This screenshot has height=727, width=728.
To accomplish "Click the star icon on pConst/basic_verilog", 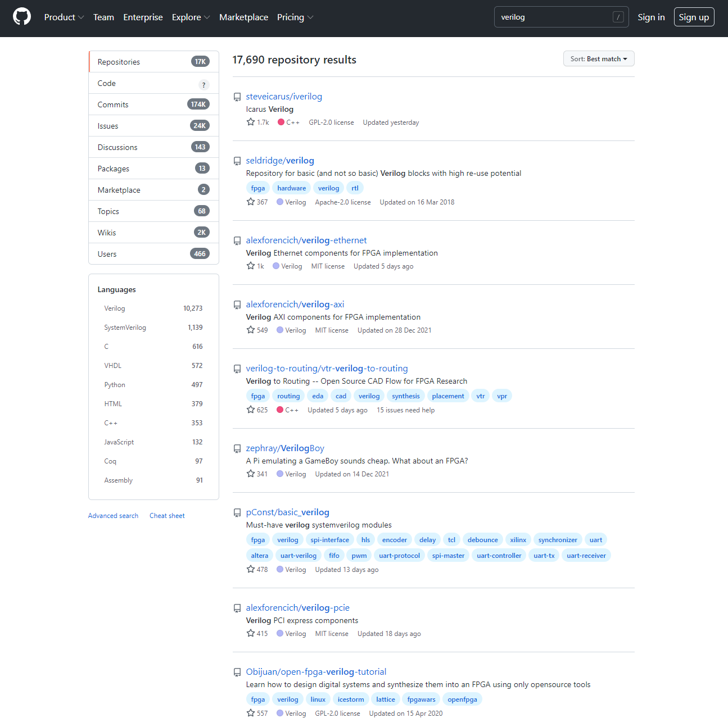I will click(250, 569).
